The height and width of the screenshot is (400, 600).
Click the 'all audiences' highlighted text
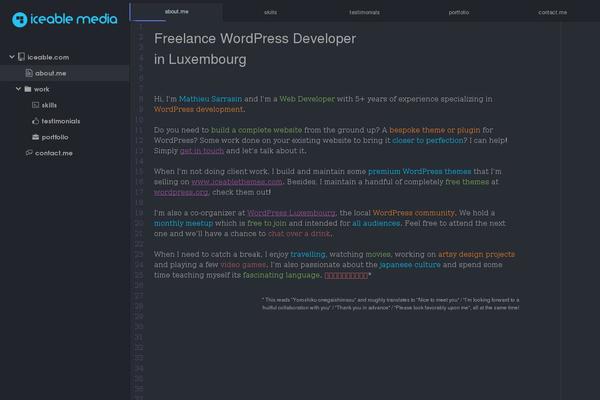376,223
